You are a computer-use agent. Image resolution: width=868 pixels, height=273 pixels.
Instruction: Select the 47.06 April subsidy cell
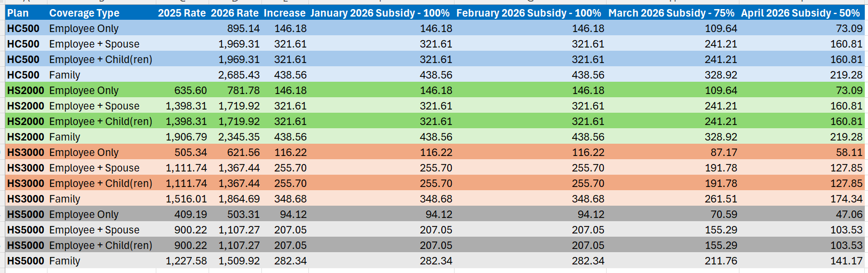click(849, 214)
